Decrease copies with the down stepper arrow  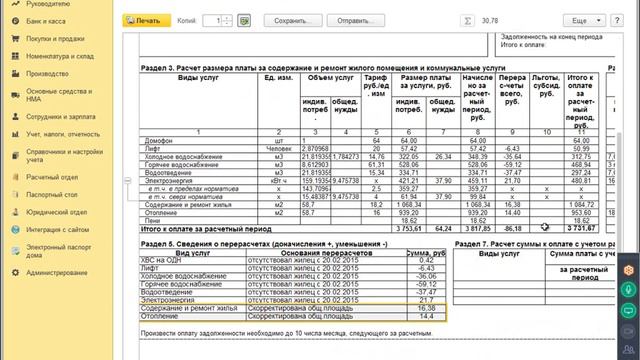click(227, 24)
